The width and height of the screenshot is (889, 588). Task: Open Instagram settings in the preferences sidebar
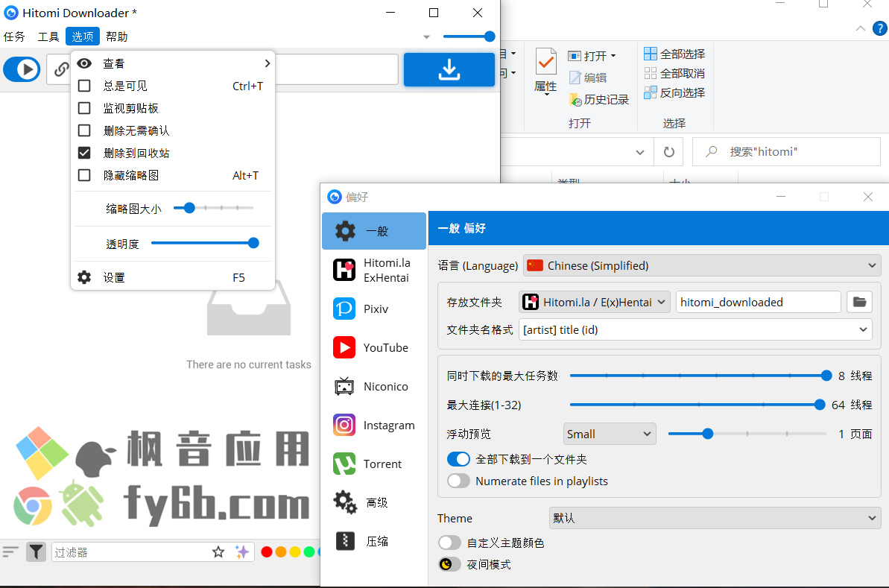pos(374,426)
